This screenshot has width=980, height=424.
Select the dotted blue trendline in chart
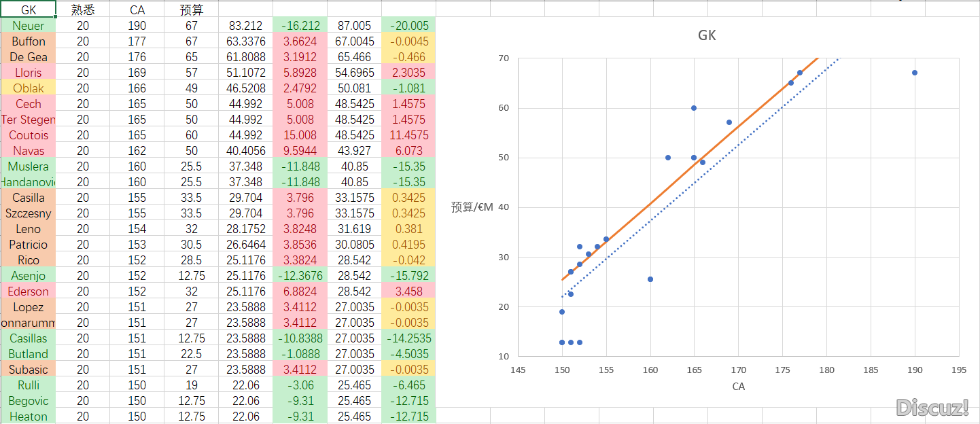click(701, 177)
